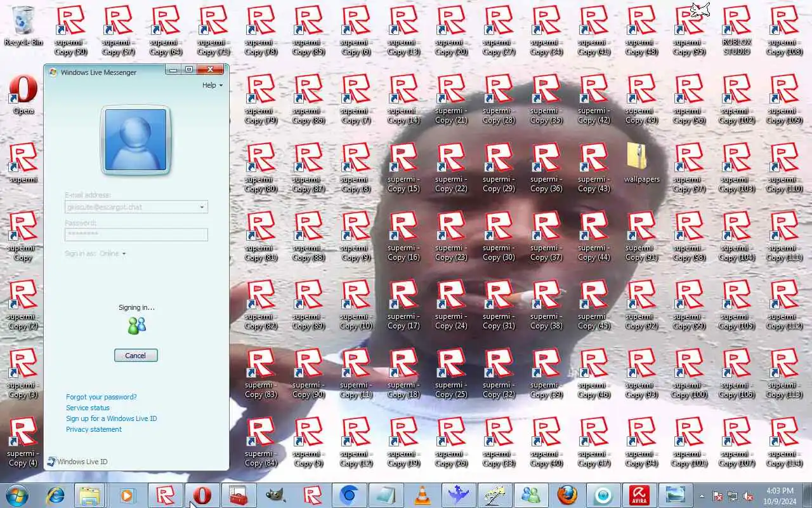Open Avira antivirus taskbar button
The image size is (812, 508).
point(639,495)
